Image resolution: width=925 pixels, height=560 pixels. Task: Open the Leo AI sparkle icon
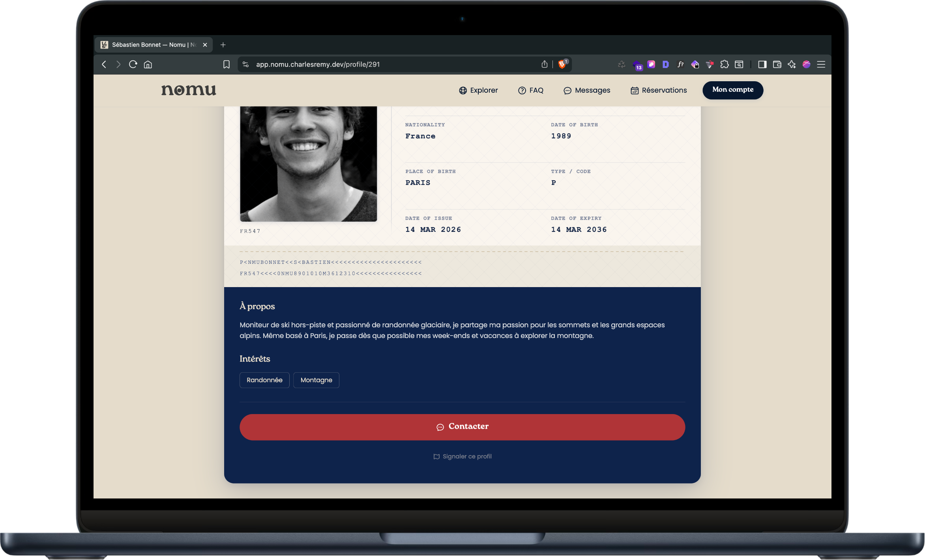[792, 64]
